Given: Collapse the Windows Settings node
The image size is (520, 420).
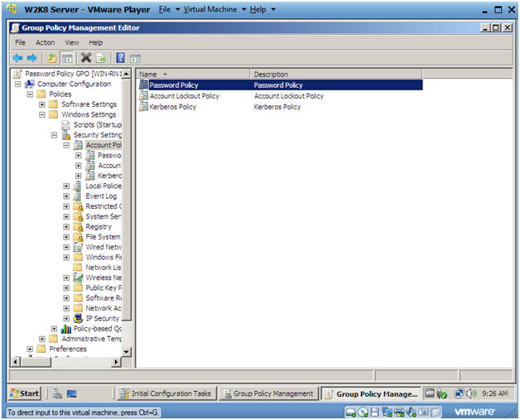Looking at the screenshot, I should pyautogui.click(x=41, y=115).
